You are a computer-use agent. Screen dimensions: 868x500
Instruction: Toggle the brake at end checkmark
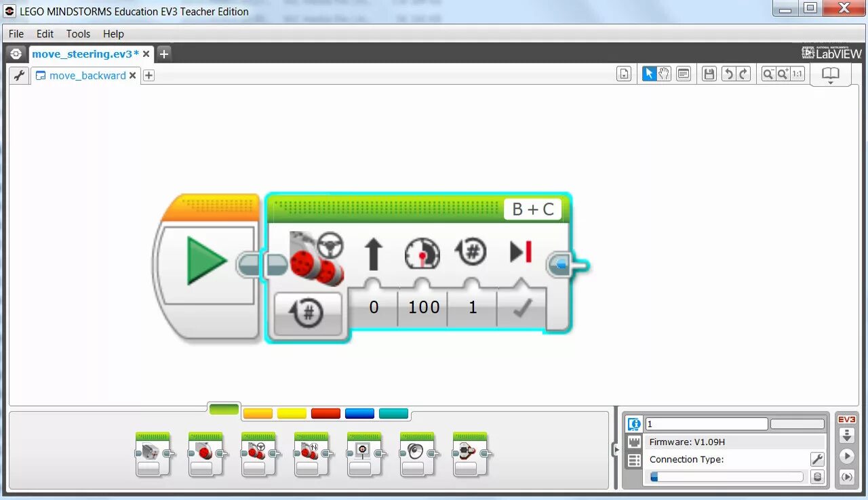tap(521, 308)
